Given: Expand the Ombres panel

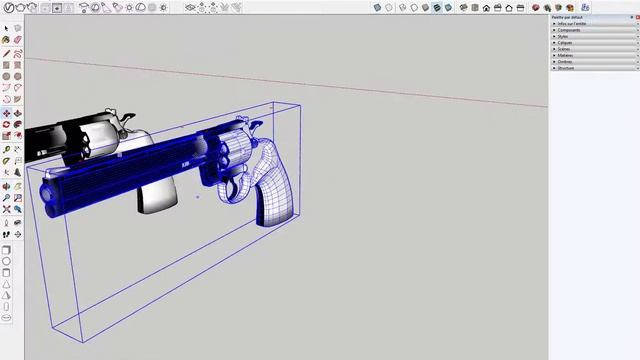Looking at the screenshot, I should click(x=596, y=62).
